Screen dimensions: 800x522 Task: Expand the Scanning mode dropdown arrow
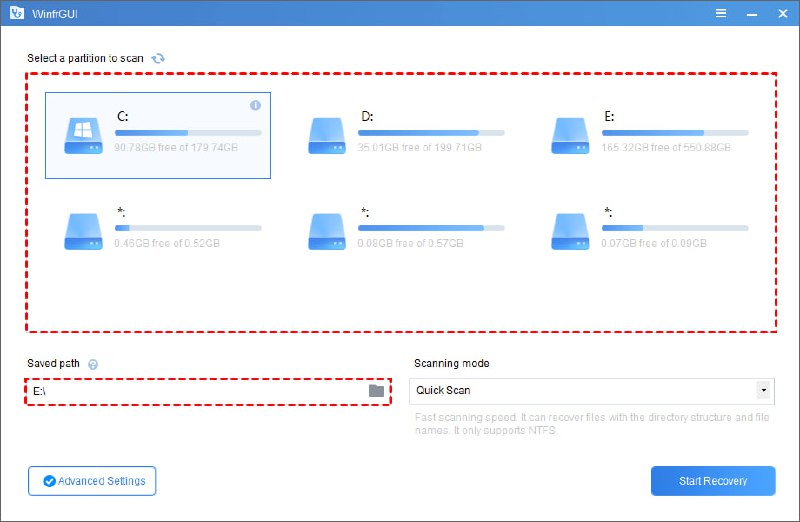click(x=764, y=391)
